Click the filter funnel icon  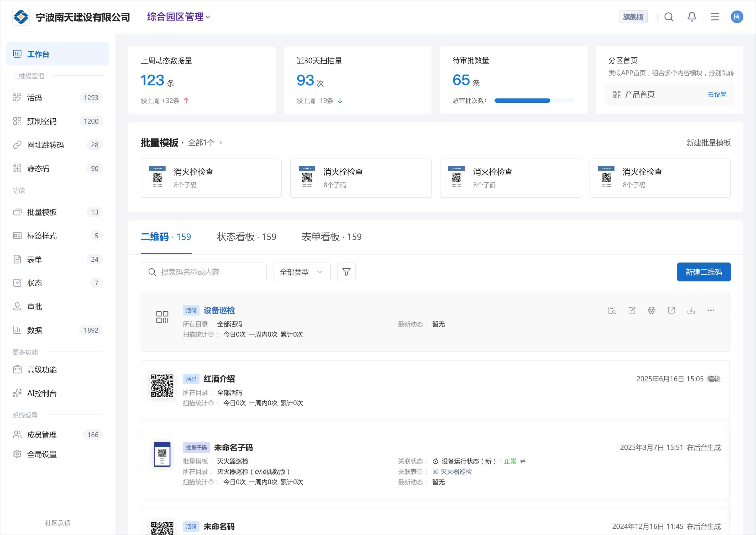(346, 272)
